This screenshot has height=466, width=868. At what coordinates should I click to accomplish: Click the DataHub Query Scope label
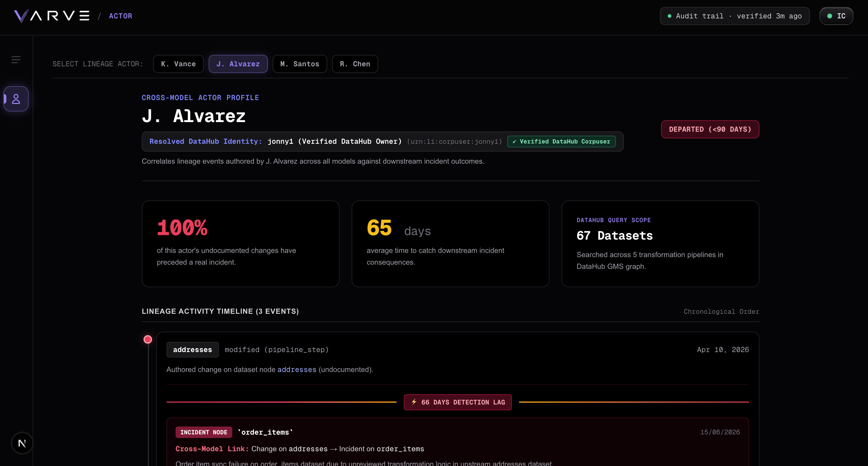(613, 220)
